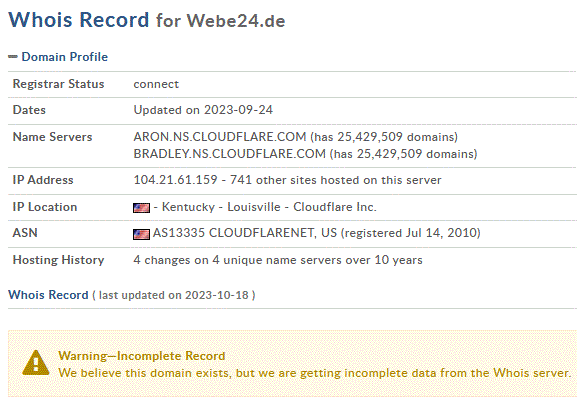
Task: Click the yellow warning triangle icon
Action: (36, 363)
